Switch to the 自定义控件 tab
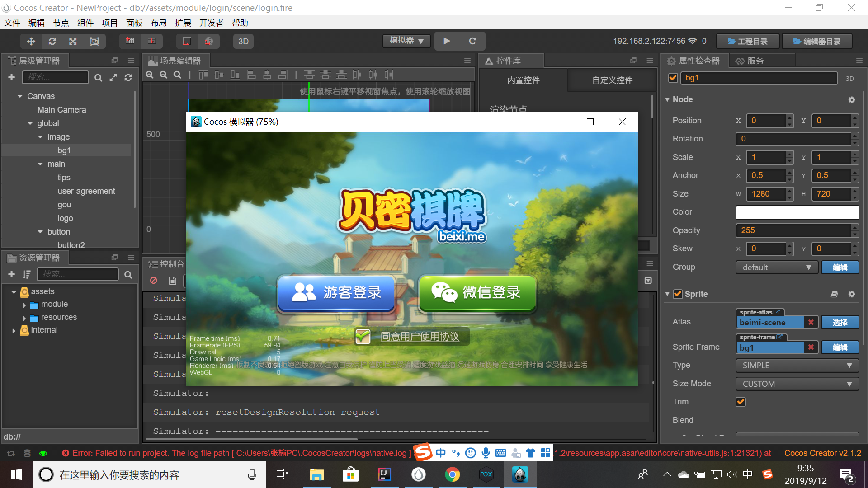The image size is (868, 488). [612, 80]
